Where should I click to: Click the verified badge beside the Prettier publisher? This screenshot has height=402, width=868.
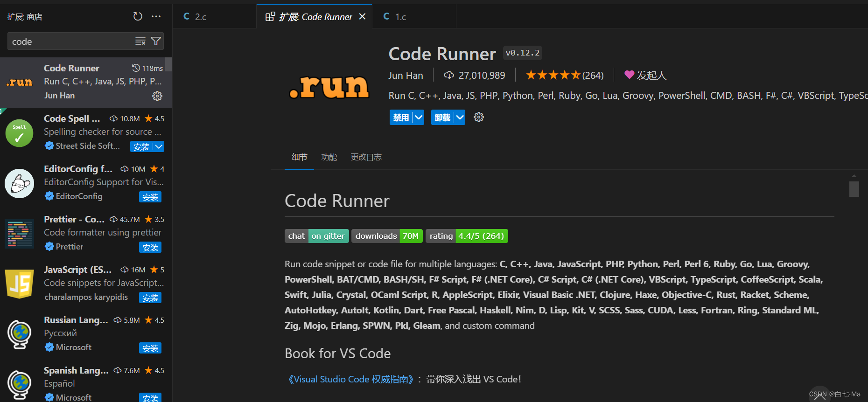49,247
